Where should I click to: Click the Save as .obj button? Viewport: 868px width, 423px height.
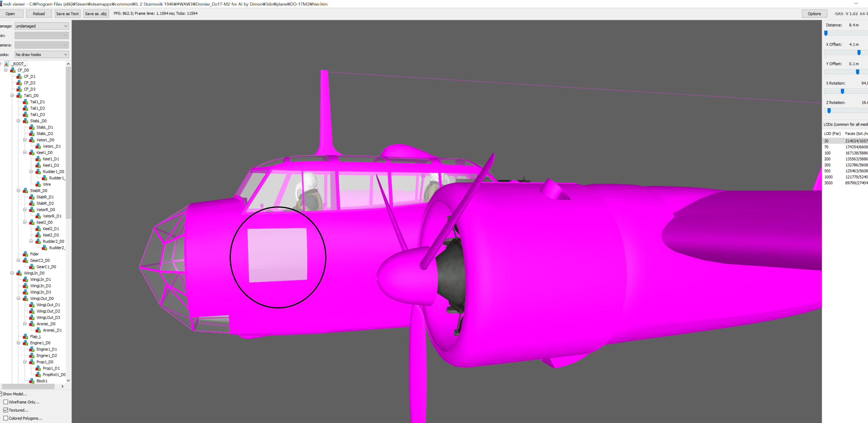coord(96,14)
